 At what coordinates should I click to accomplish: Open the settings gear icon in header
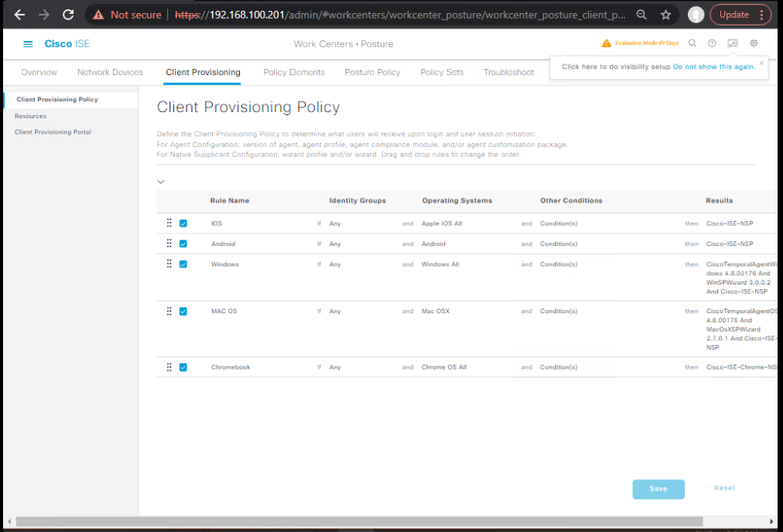click(x=754, y=43)
